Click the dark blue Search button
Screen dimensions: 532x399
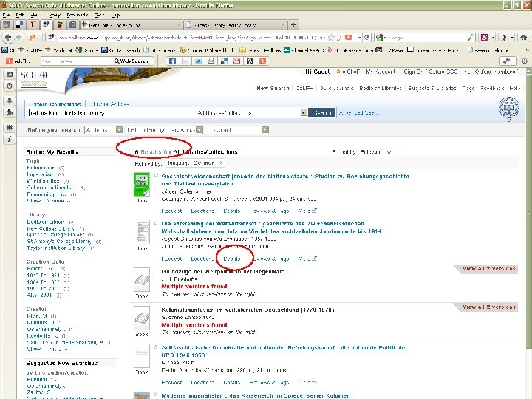coord(321,112)
